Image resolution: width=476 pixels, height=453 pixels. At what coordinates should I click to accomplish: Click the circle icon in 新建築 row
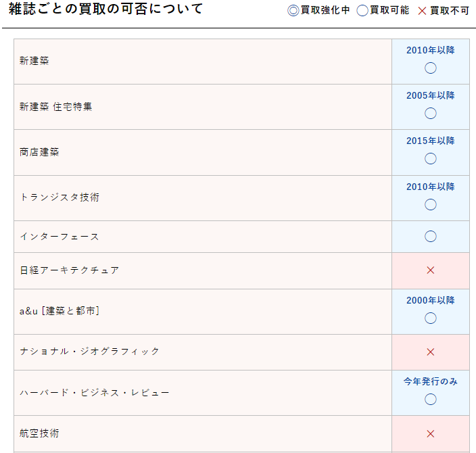pyautogui.click(x=430, y=68)
